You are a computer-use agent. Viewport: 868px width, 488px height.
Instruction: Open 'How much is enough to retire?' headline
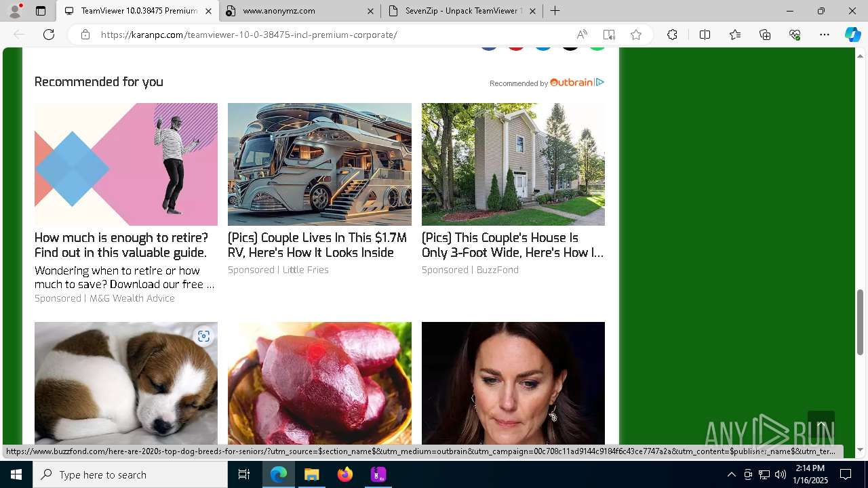[x=121, y=245]
